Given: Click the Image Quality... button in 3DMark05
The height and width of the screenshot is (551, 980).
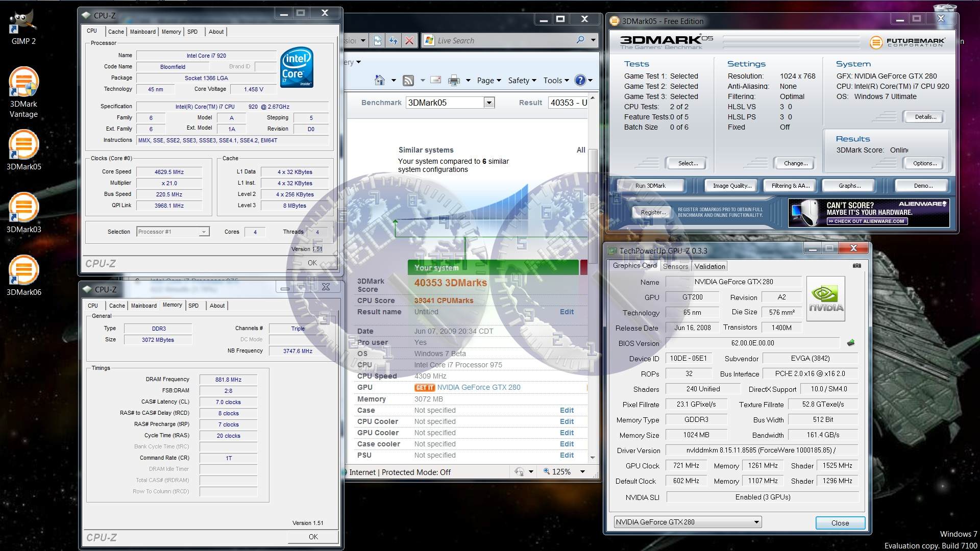Looking at the screenshot, I should (732, 186).
